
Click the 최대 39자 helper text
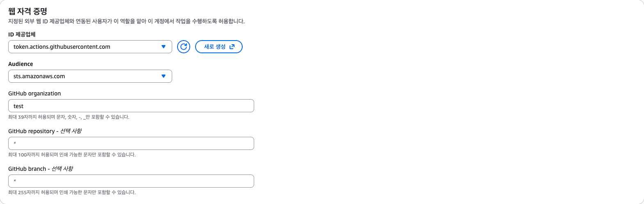[x=68, y=117]
